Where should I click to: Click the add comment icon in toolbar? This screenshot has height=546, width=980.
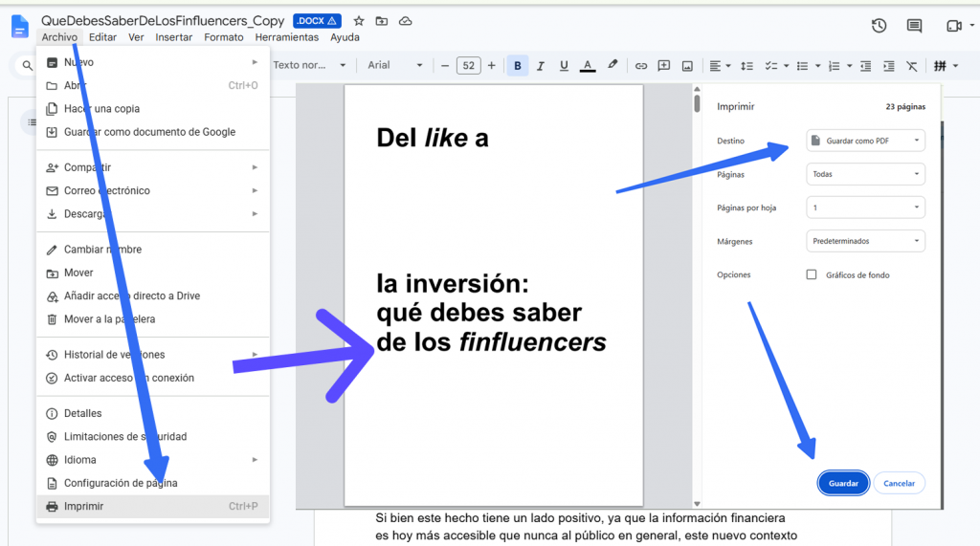[664, 66]
